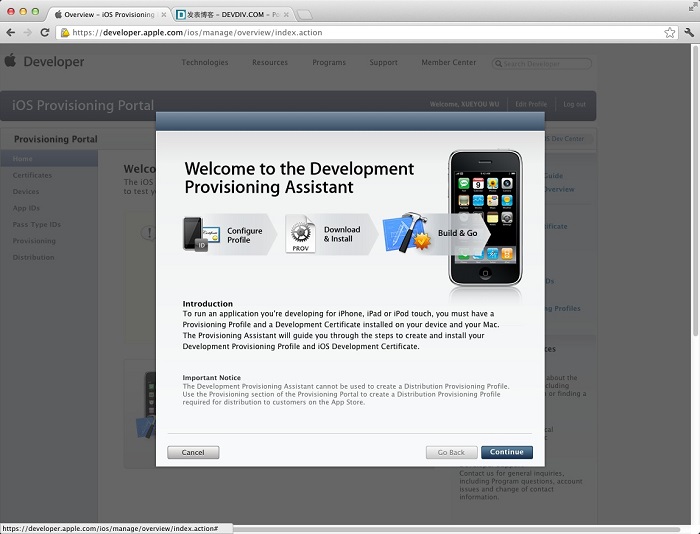Open the Support menu
Viewport: 700px width, 534px height.
383,63
